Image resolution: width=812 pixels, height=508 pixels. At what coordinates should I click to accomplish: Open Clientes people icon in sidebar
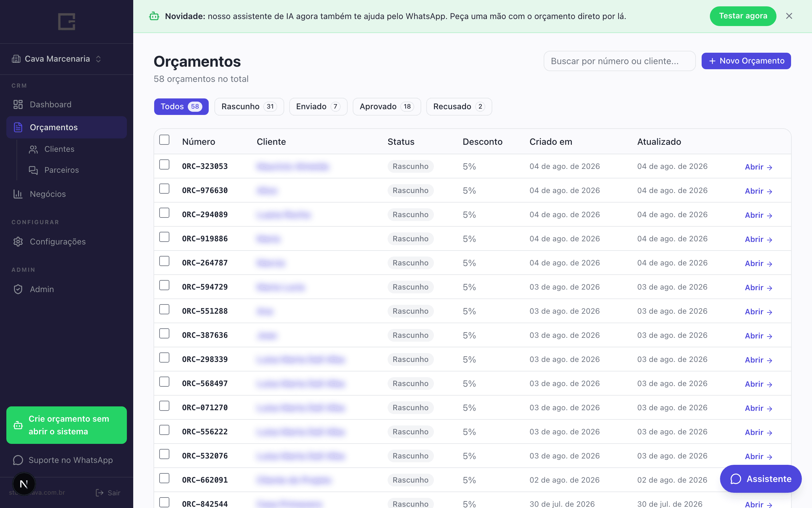[33, 149]
